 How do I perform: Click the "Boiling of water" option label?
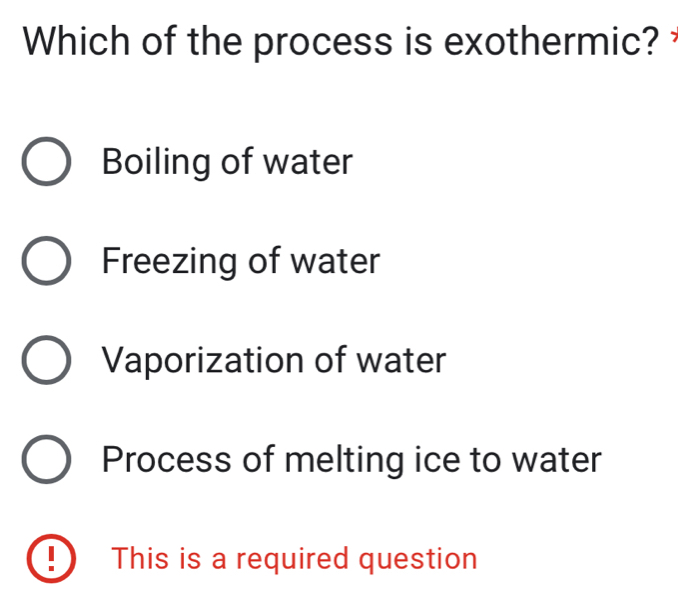[228, 162]
